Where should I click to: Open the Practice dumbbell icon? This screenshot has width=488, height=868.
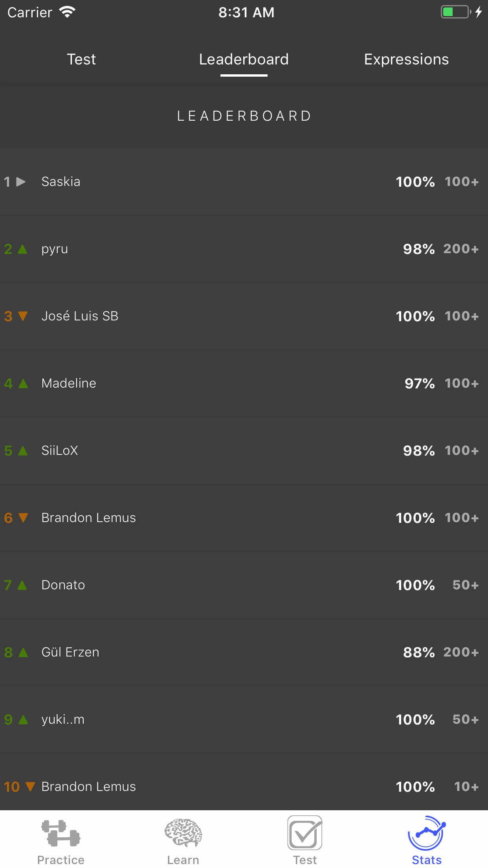pyautogui.click(x=61, y=833)
